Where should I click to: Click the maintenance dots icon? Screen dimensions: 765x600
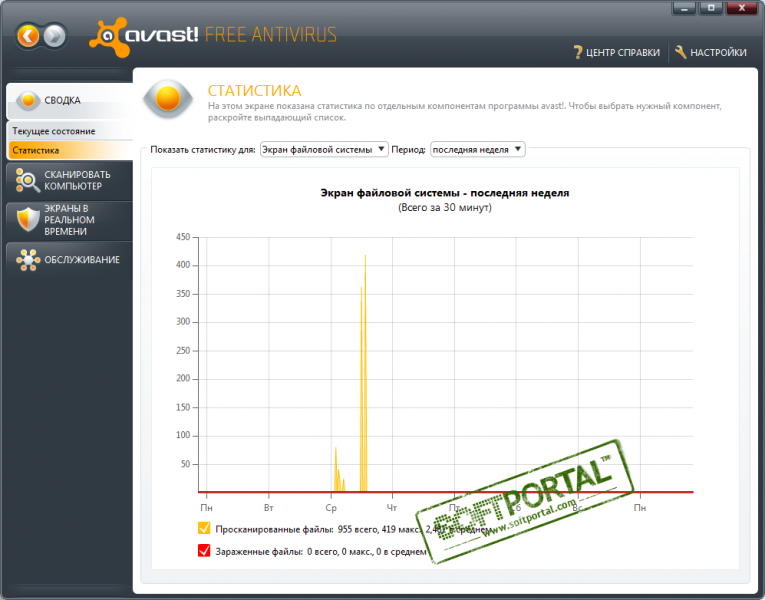tap(28, 260)
